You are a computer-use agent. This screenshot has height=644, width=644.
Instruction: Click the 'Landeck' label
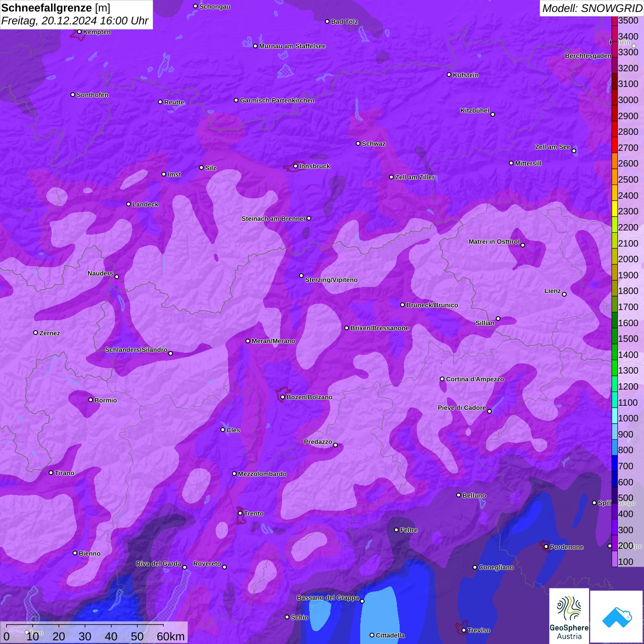(x=145, y=204)
